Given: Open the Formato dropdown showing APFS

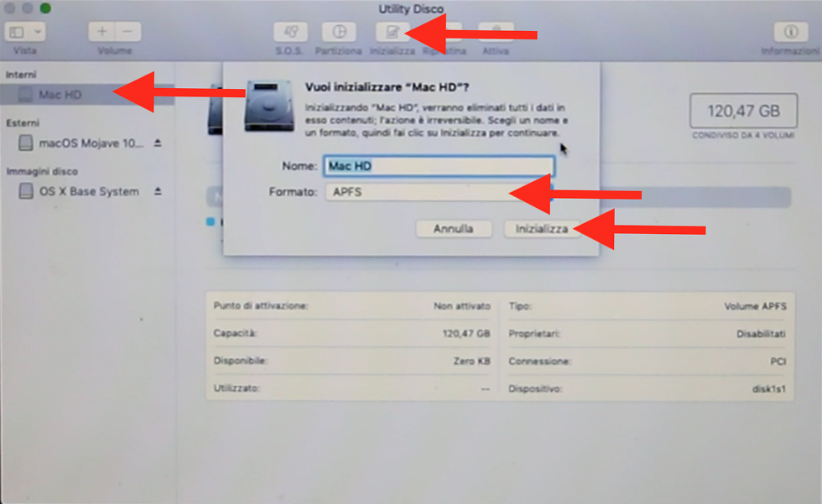Looking at the screenshot, I should pos(439,192).
